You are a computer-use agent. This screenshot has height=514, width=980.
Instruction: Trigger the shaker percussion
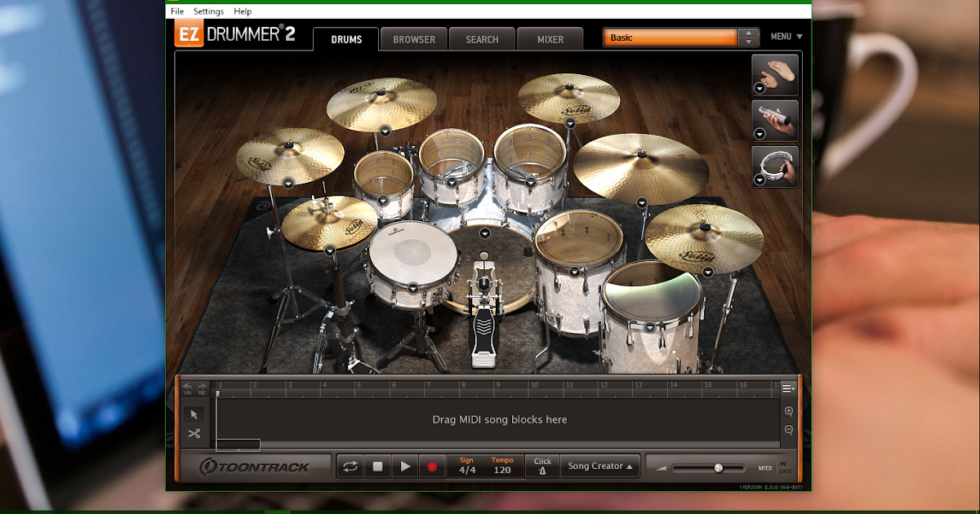[775, 120]
